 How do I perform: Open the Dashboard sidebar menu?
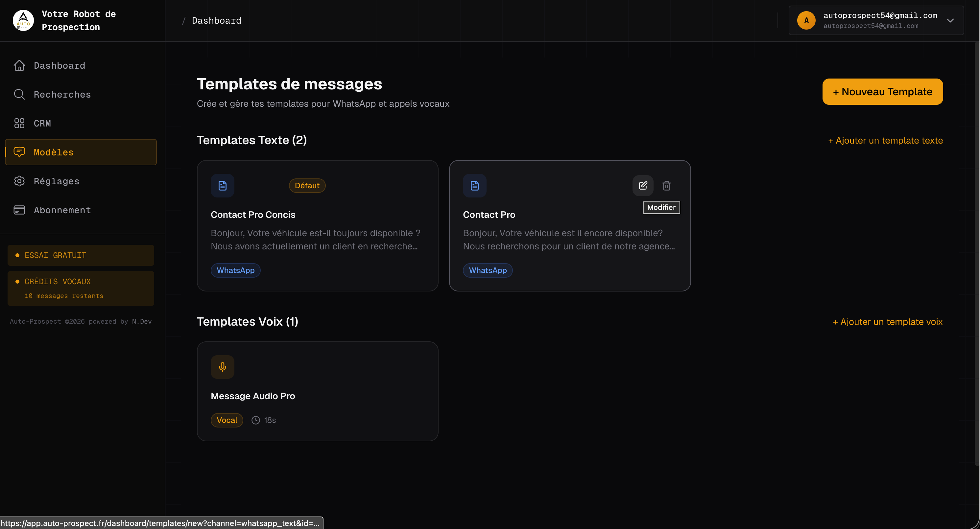click(81, 65)
